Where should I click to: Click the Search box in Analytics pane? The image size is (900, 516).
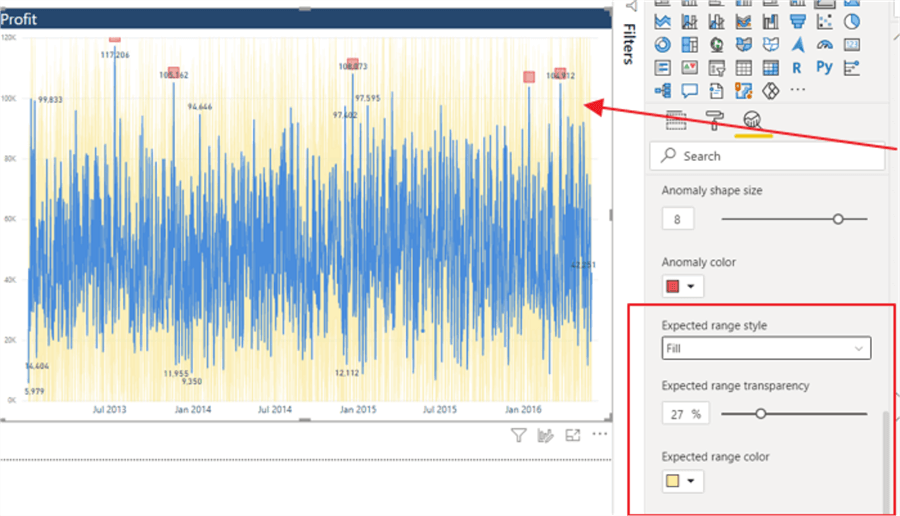(765, 156)
